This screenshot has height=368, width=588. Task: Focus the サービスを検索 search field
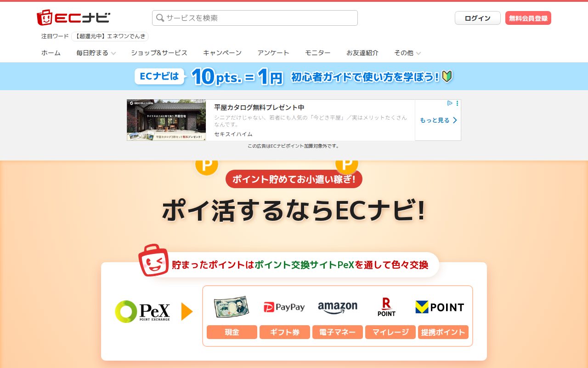pyautogui.click(x=255, y=18)
